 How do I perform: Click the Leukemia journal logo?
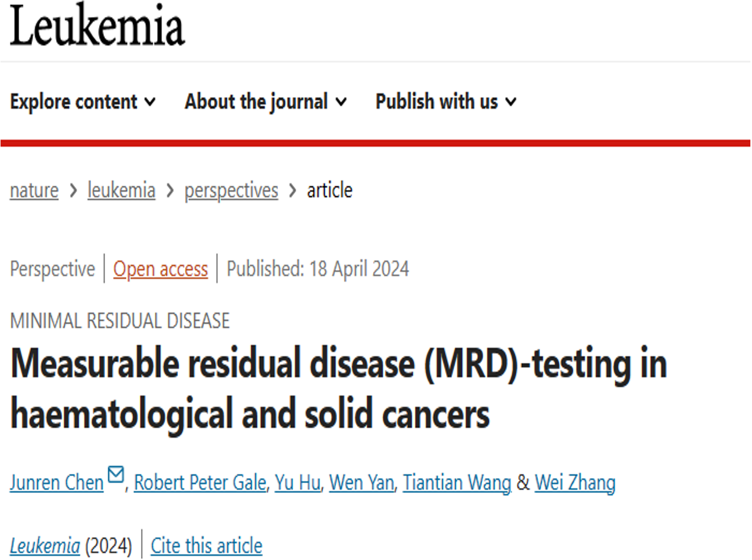[x=97, y=25]
